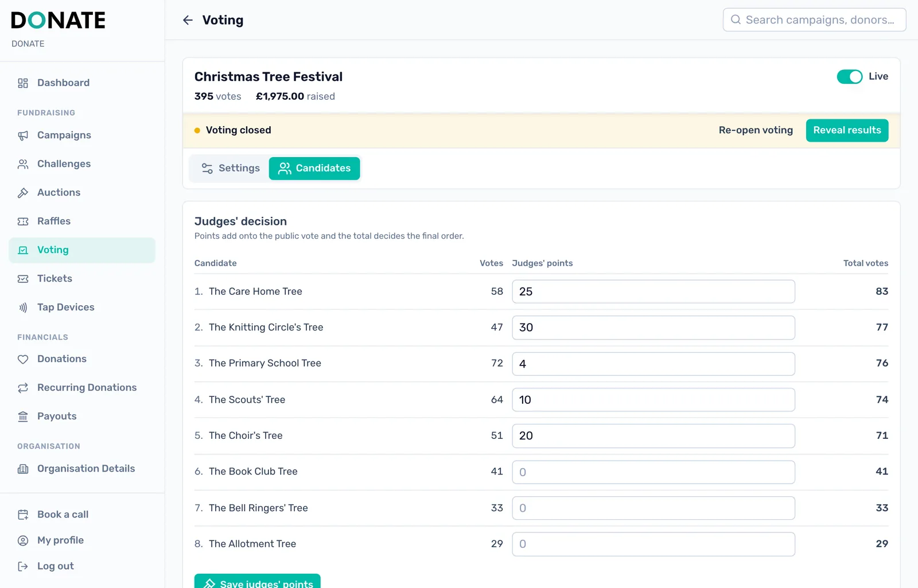Click the 'Total votes' column header

coord(865,263)
